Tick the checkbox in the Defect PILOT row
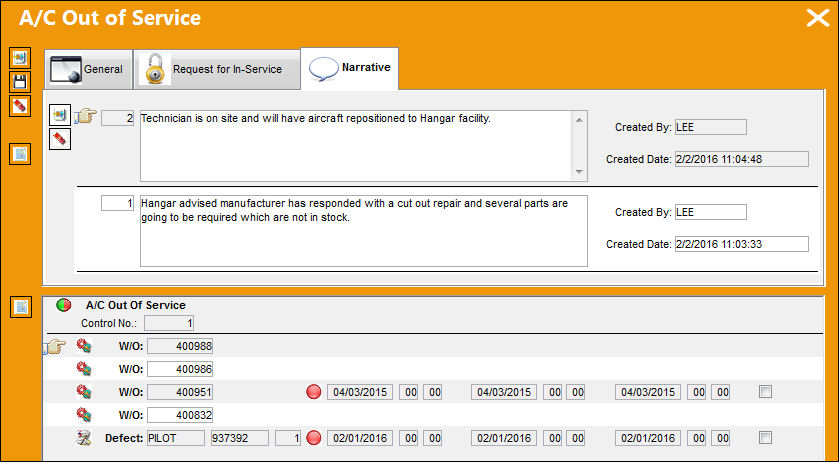 (x=766, y=438)
